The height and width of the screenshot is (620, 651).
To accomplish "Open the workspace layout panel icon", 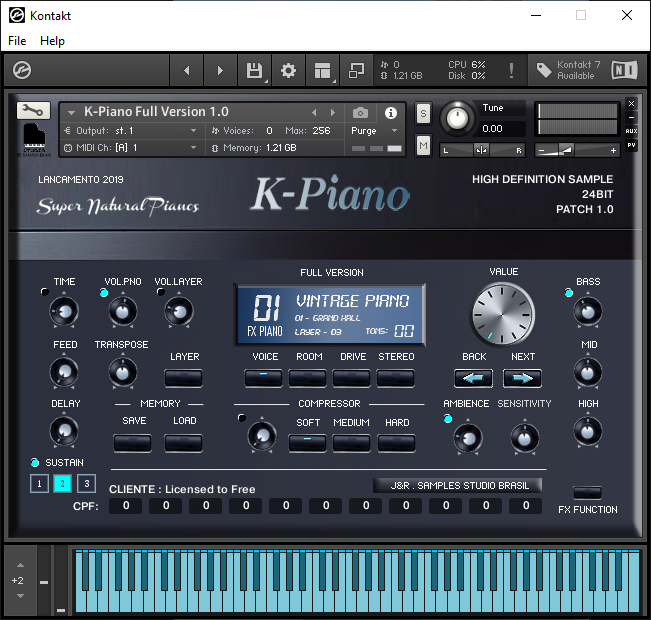I will 322,71.
